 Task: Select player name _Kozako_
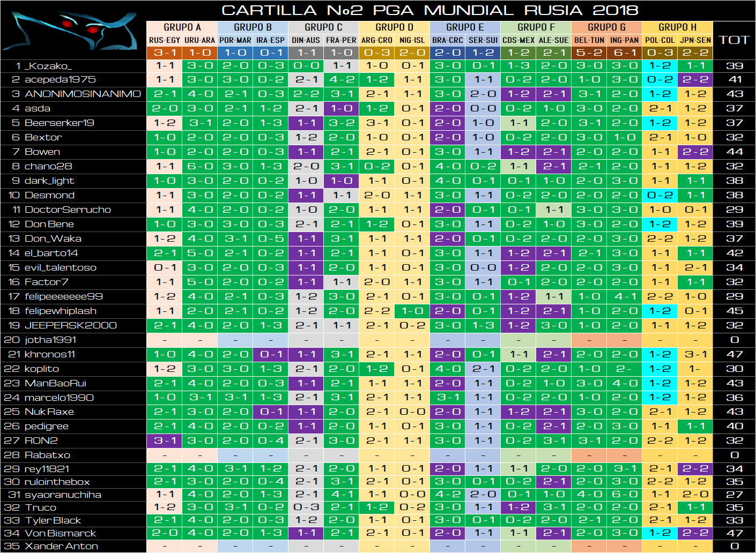pos(48,66)
